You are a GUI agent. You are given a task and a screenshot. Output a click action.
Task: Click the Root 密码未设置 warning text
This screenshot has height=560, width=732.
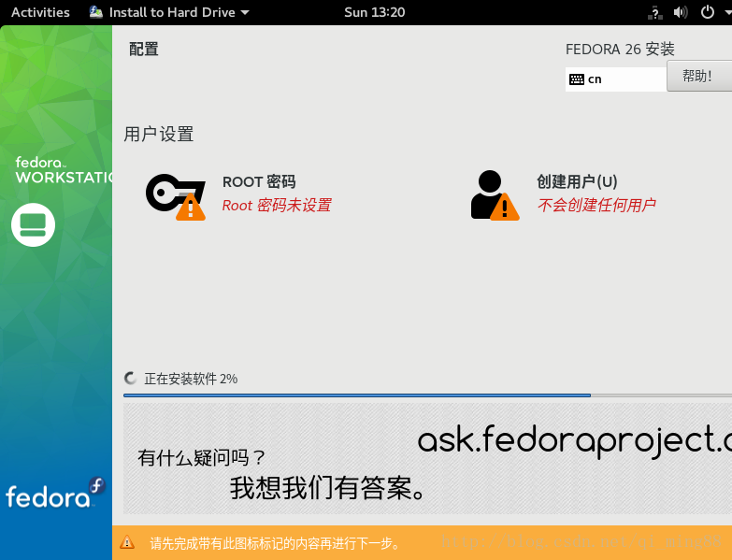point(277,205)
